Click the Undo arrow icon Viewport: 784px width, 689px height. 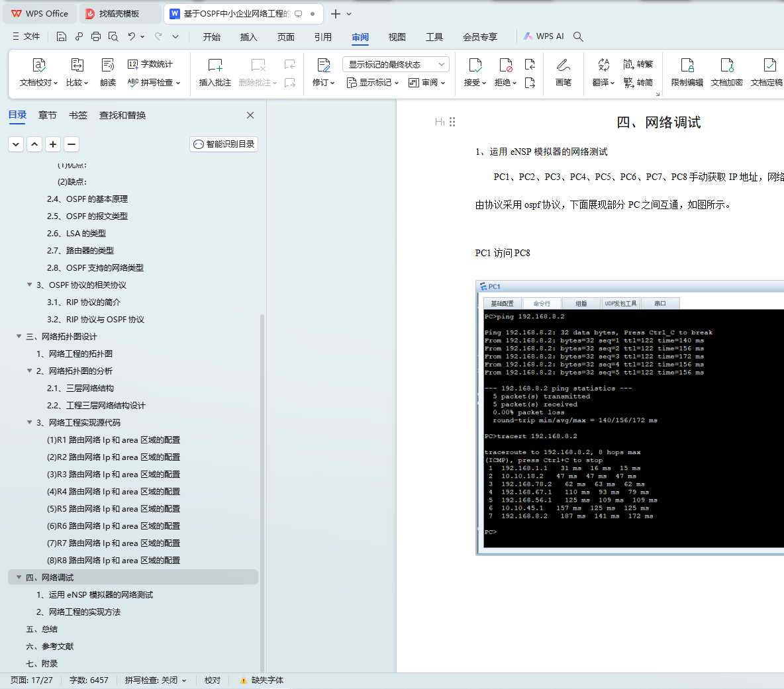pyautogui.click(x=132, y=36)
